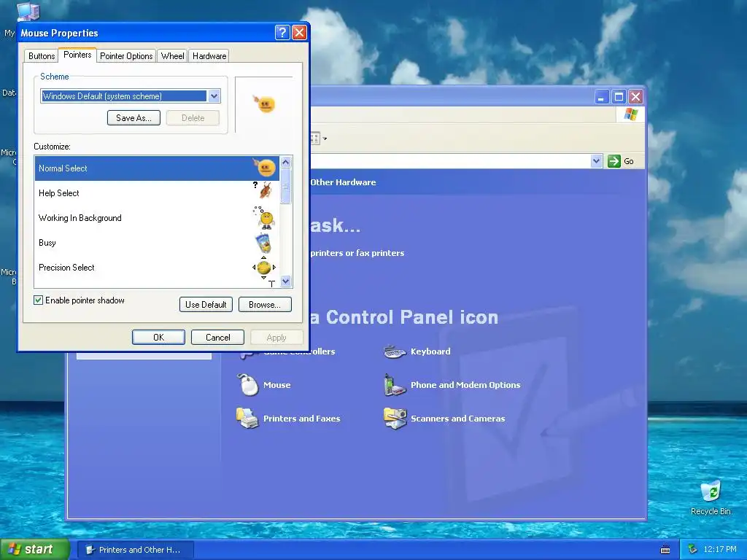Click the Precision Select cursor icon

264,268
